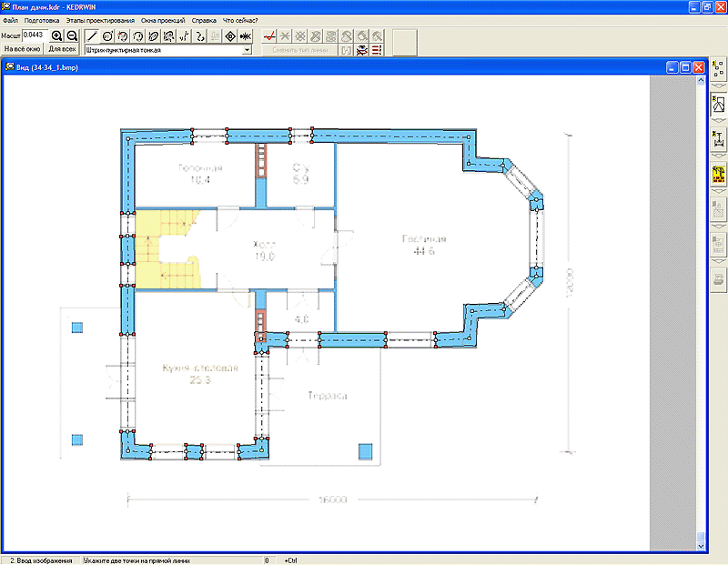Image resolution: width=728 pixels, height=565 pixels.
Task: Select the ellipse drawing tool
Action: coord(153,36)
